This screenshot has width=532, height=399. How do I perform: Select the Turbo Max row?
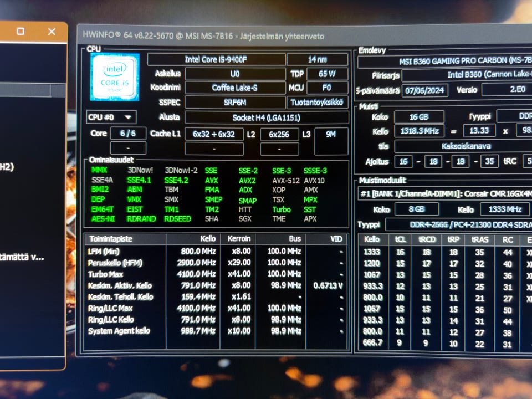tap(216, 274)
